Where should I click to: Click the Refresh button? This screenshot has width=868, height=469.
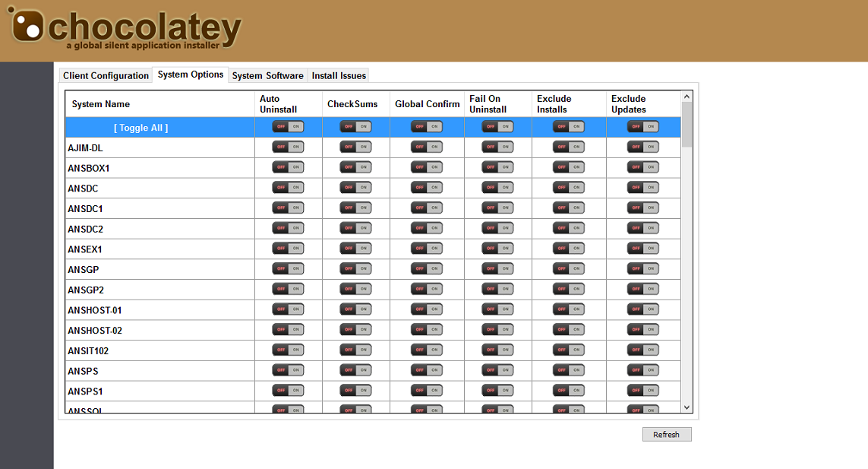[666, 434]
